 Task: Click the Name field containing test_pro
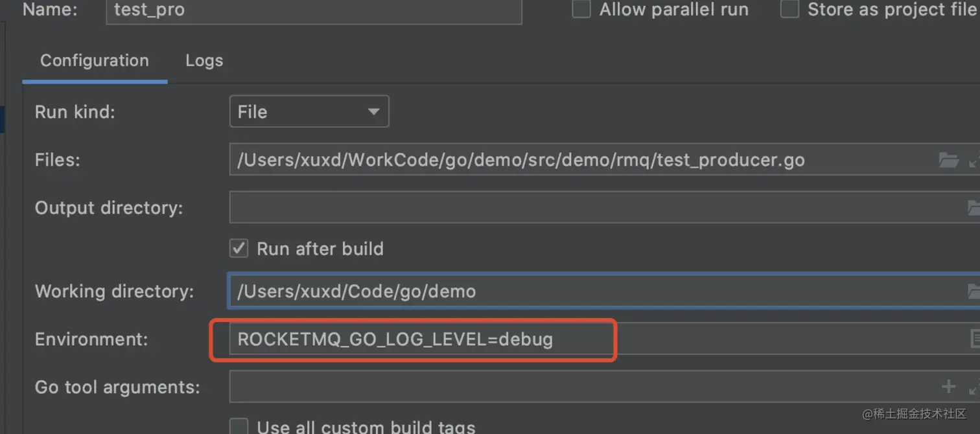314,10
